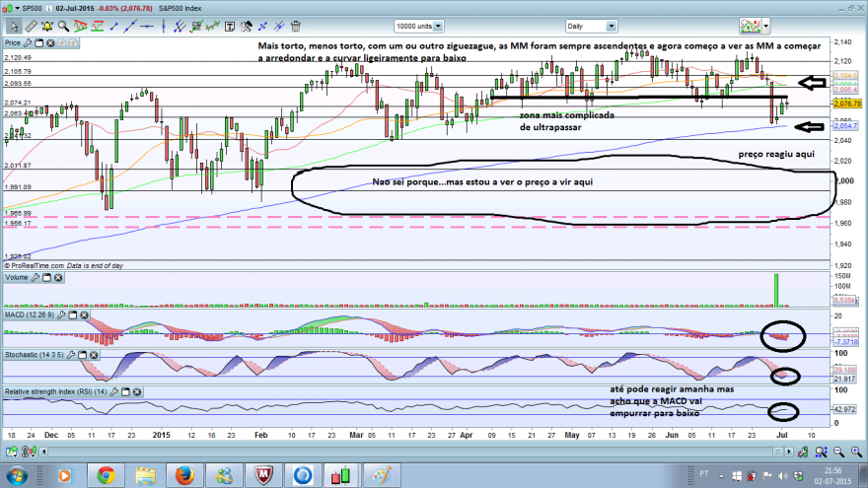
Task: Maximize the RSI panel
Action: (x=125, y=391)
